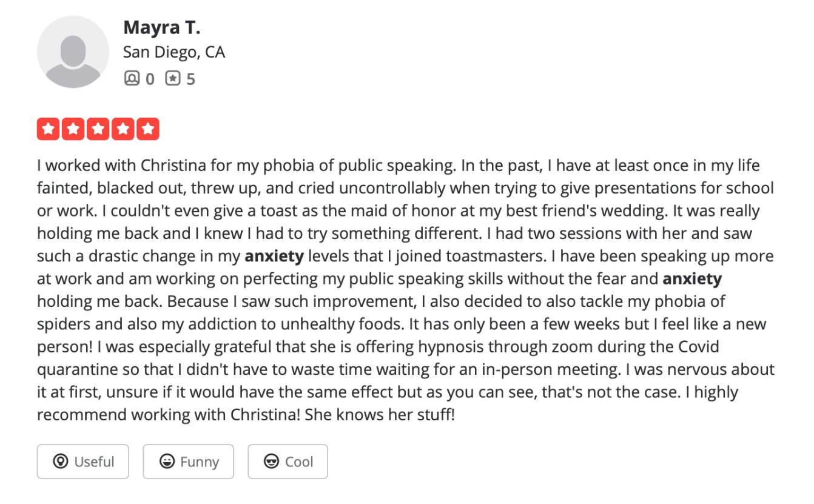Mark the review as Useful
The height and width of the screenshot is (504, 814).
82,462
